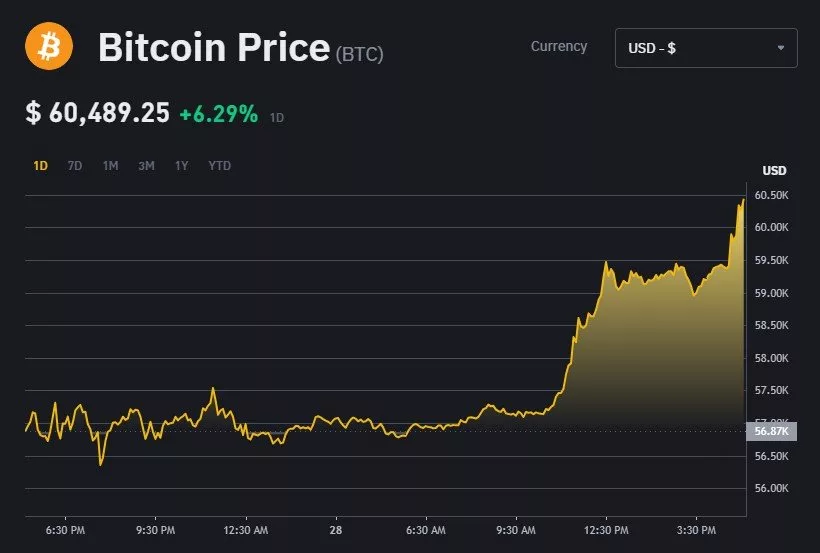Click the arrow in the currency selector

pyautogui.click(x=780, y=48)
